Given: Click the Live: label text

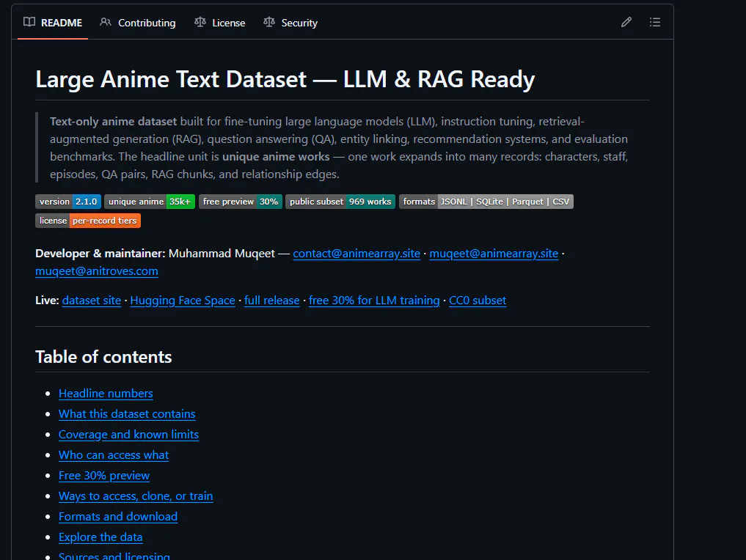Looking at the screenshot, I should [x=47, y=301].
